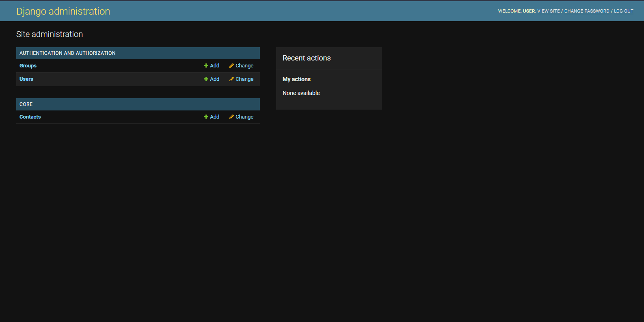Click the Add text link for Users
Image resolution: width=644 pixels, height=322 pixels.
tap(214, 79)
